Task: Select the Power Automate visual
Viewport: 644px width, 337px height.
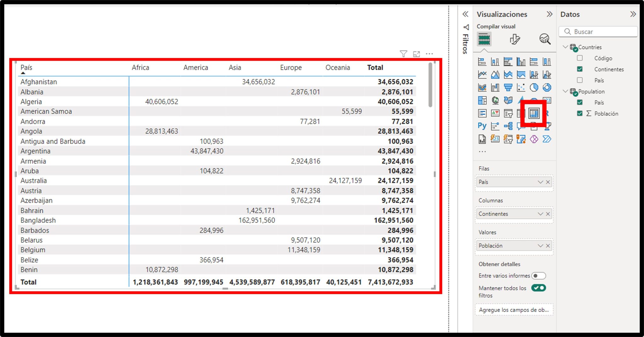Action: click(x=547, y=139)
